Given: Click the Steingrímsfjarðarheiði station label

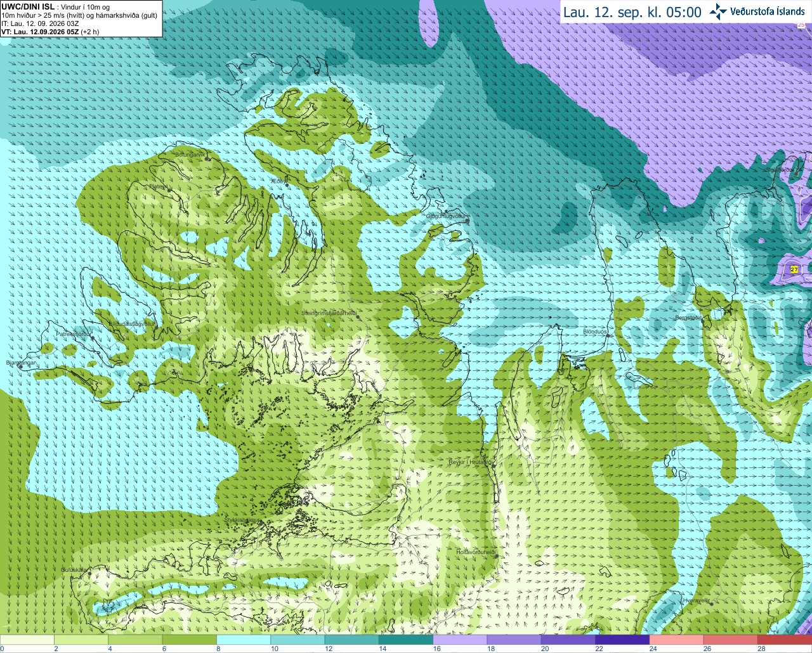Looking at the screenshot, I should coord(328,313).
